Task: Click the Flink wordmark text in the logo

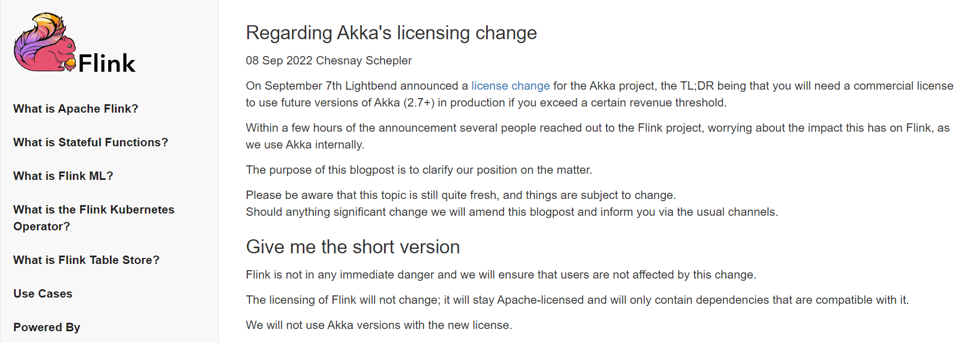Action: [107, 63]
